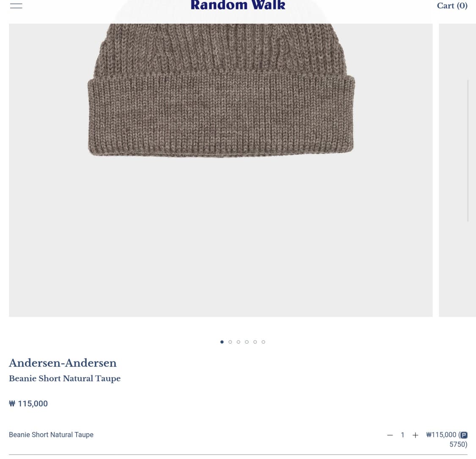Open the Cart (0) page

tap(452, 6)
